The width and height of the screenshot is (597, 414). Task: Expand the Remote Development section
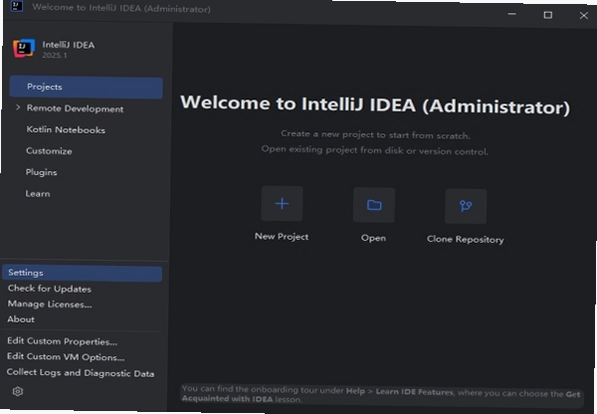[x=18, y=108]
